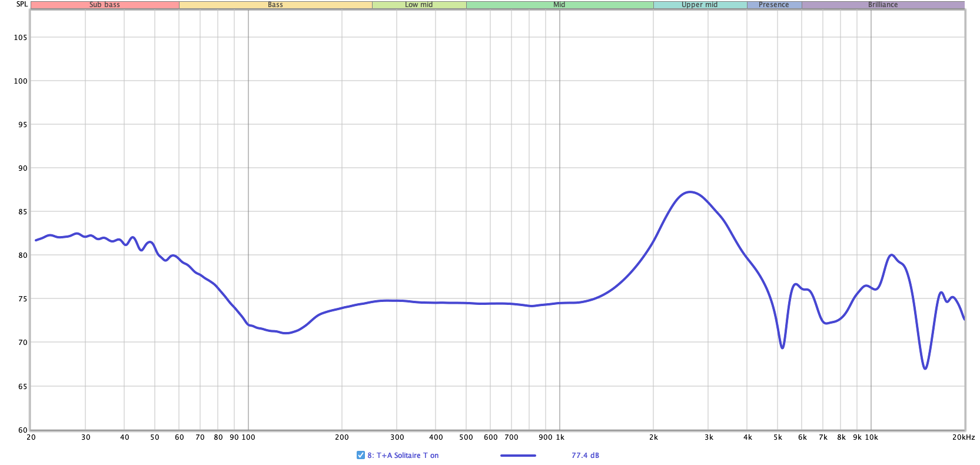980x465 pixels.
Task: Click the curve dip just above 5k
Action: (782, 347)
